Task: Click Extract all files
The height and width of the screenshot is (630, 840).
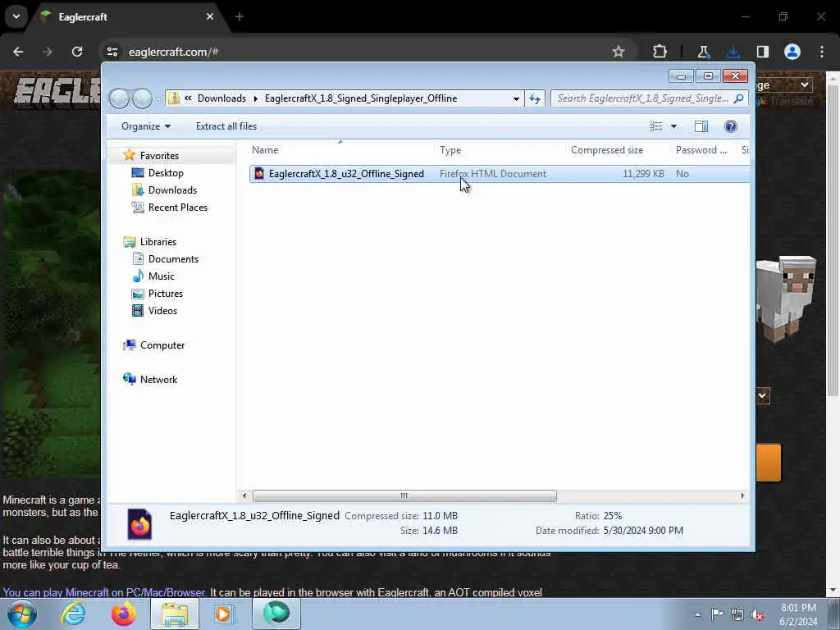Action: pos(226,126)
